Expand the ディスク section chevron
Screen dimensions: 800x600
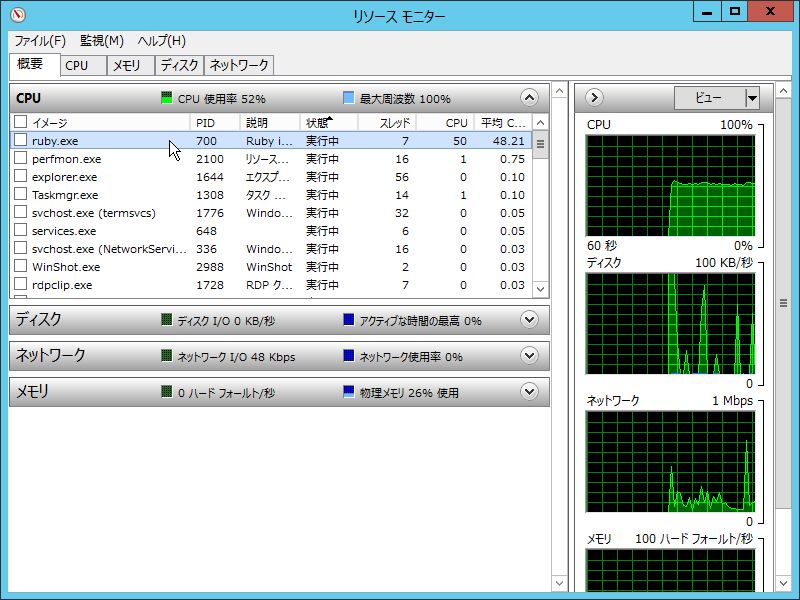coord(529,320)
